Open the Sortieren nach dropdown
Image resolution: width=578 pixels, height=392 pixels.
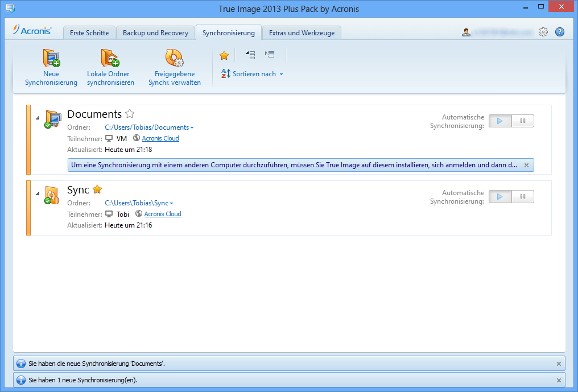pos(252,74)
